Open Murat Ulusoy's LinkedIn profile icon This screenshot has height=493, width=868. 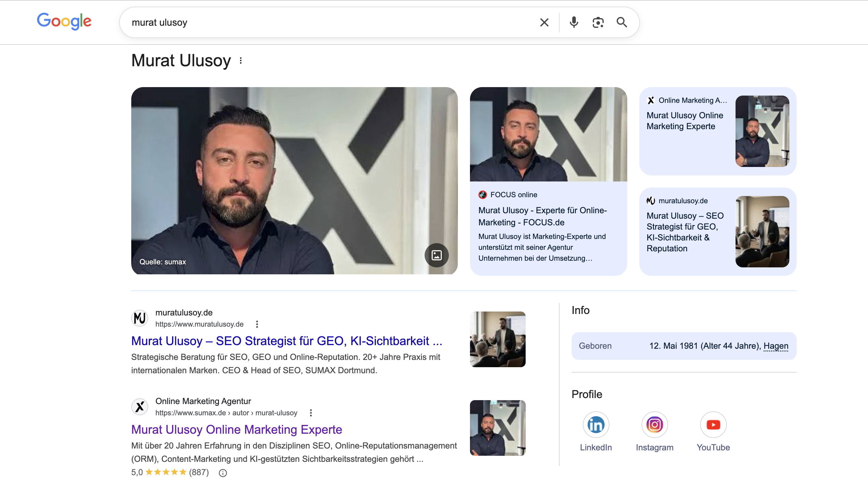pyautogui.click(x=596, y=424)
